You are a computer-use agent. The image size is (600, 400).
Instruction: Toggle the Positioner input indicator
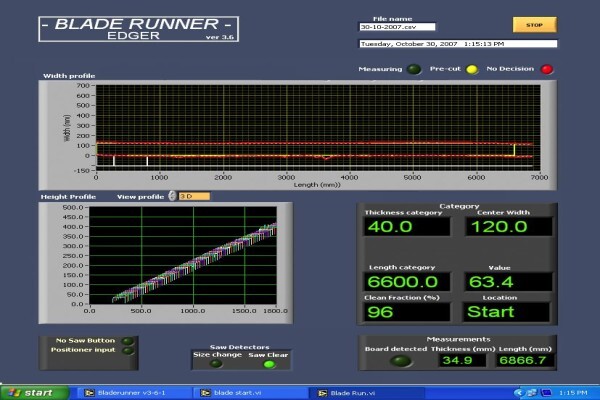coord(128,350)
